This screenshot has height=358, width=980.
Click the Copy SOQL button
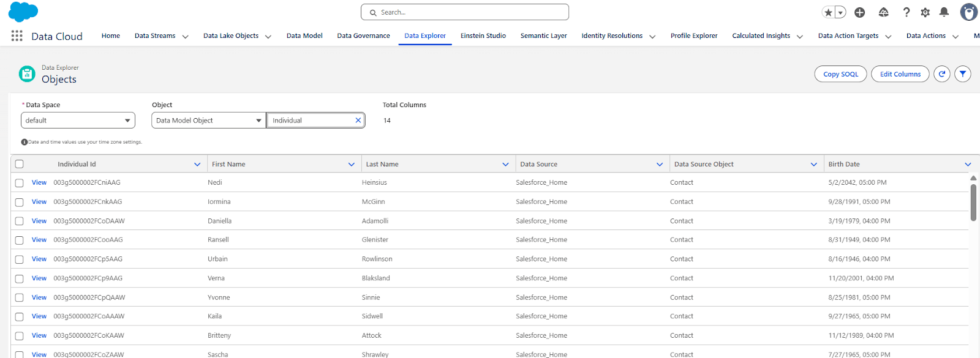click(x=840, y=74)
